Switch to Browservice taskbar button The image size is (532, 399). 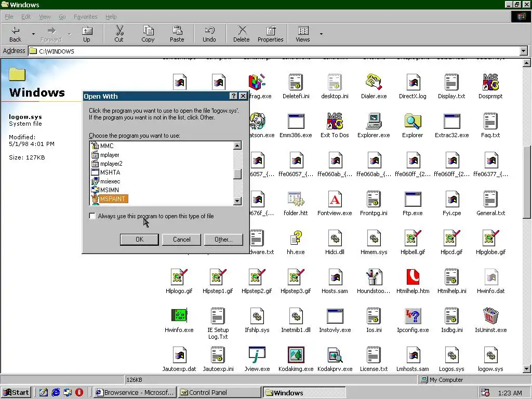pos(135,393)
